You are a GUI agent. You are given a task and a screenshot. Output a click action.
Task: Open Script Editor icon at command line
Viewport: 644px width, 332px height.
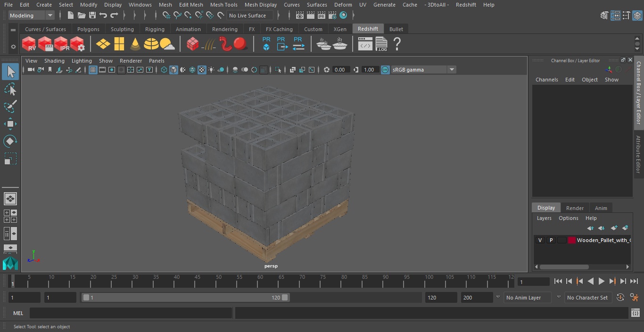pyautogui.click(x=635, y=313)
